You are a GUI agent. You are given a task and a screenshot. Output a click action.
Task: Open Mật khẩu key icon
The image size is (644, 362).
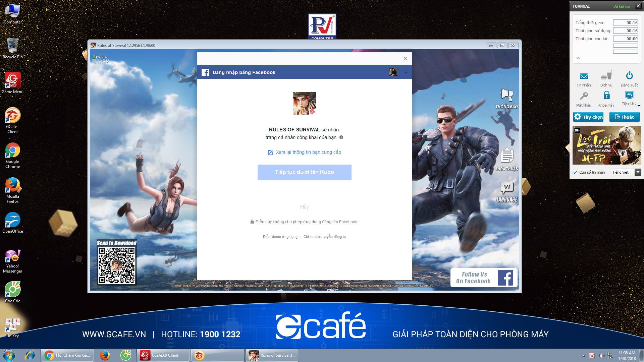(584, 96)
